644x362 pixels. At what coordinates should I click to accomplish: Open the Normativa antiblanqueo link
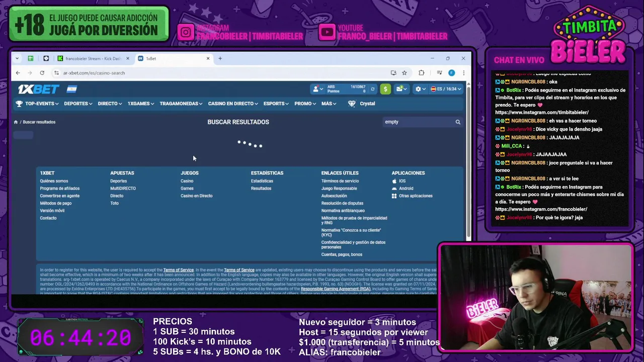pos(343,211)
